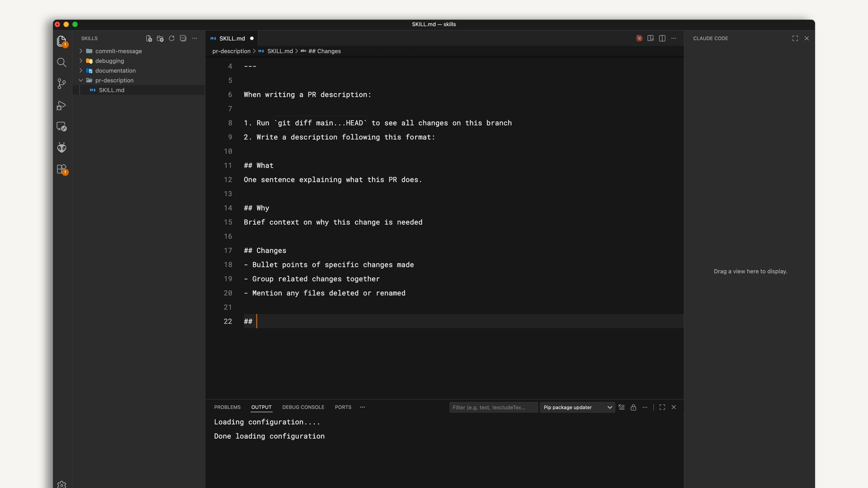The height and width of the screenshot is (488, 868).
Task: Switch to the Debug Console tab
Action: click(x=303, y=407)
